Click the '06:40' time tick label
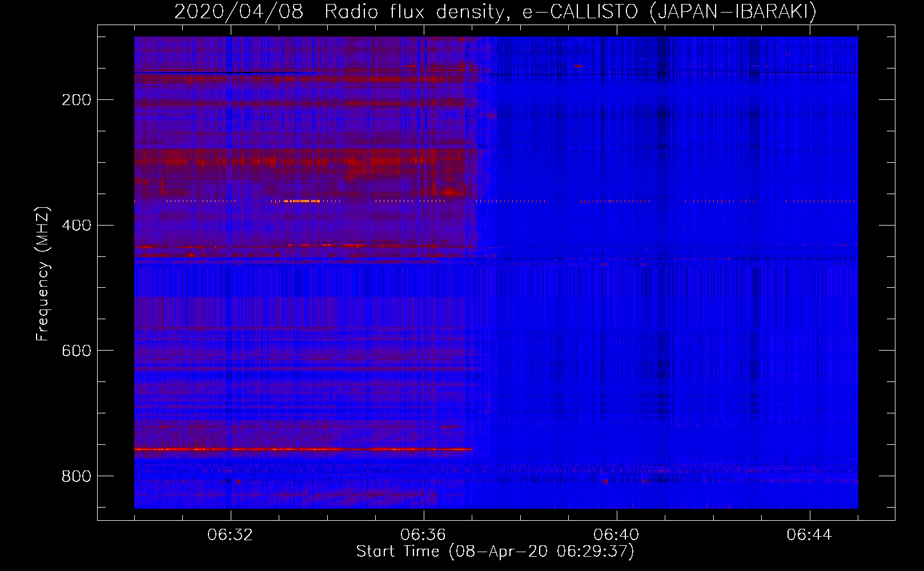924x571 pixels. click(x=616, y=535)
